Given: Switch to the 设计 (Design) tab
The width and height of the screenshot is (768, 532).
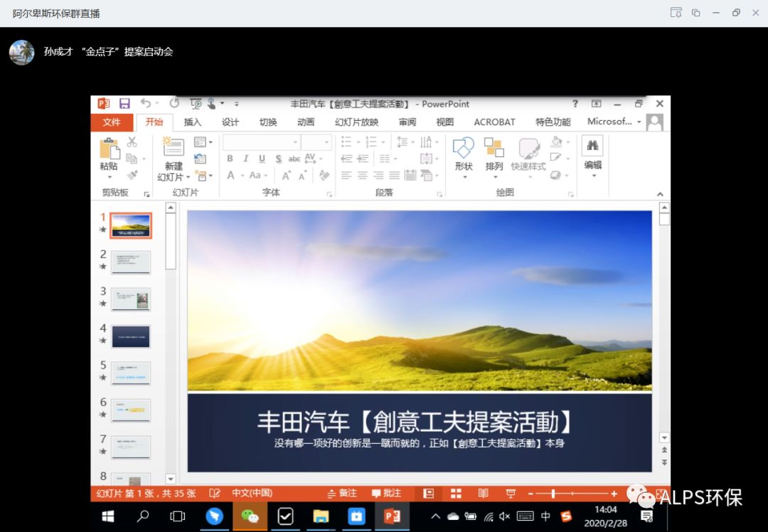Looking at the screenshot, I should click(x=230, y=122).
